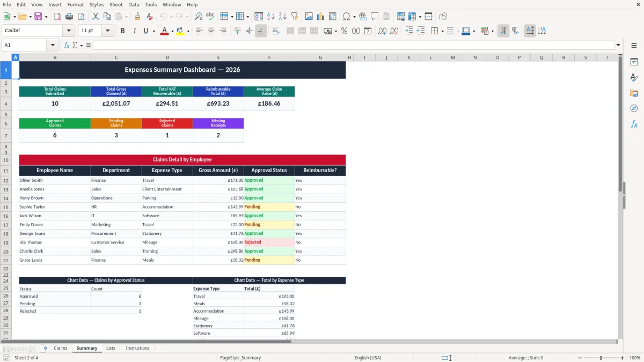The width and height of the screenshot is (644, 362).
Task: Click the Copy icon
Action: pos(107,17)
